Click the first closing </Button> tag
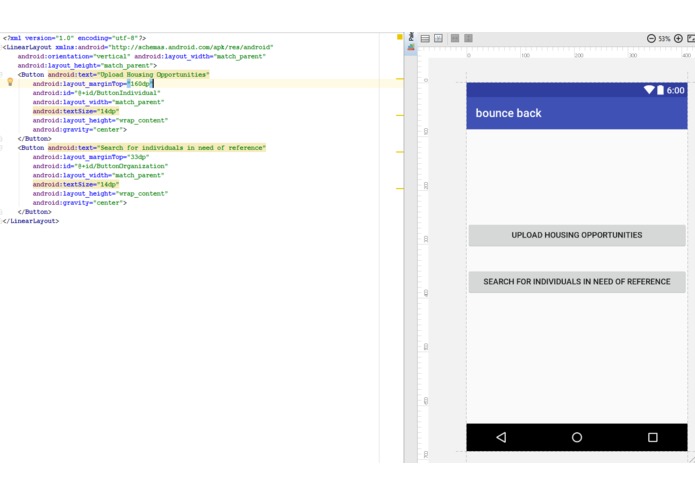 pos(34,139)
